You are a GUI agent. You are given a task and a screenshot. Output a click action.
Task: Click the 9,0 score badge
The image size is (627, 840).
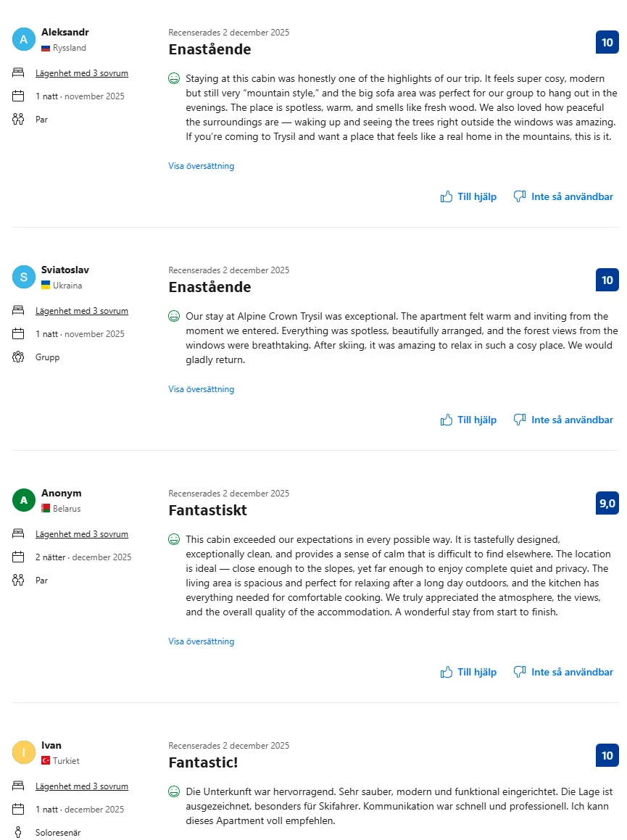coord(607,504)
